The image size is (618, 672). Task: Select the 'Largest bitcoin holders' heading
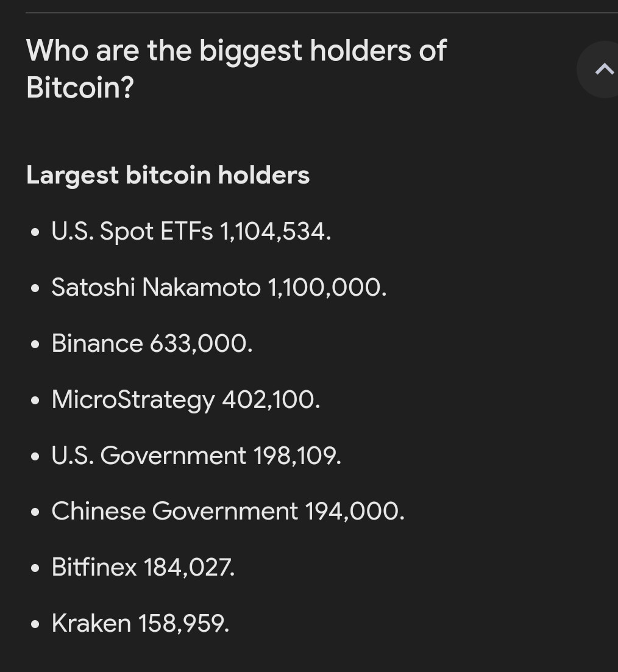168,175
